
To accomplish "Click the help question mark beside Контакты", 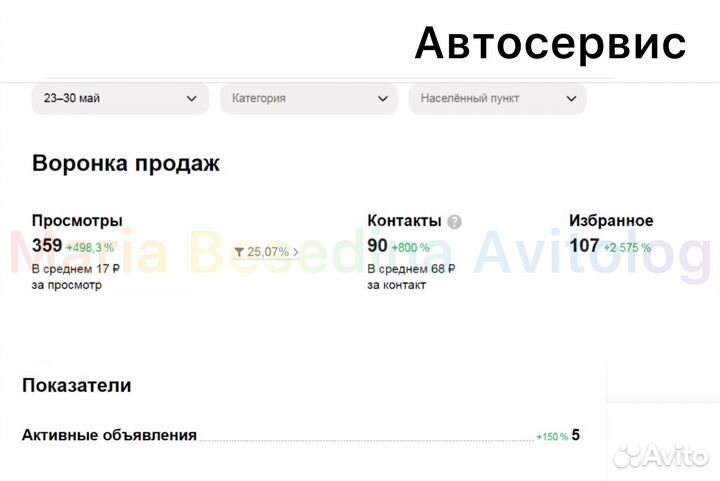I will pos(455,222).
